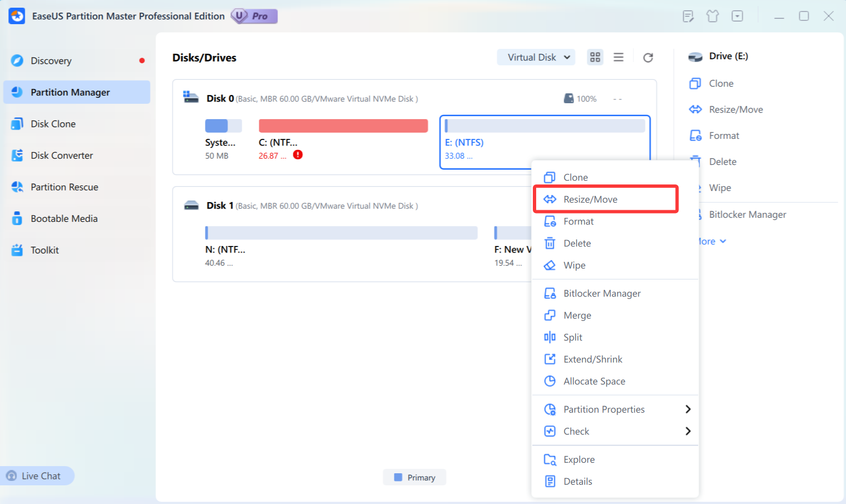This screenshot has width=846, height=504.
Task: Click the Primary legend color swatch
Action: pos(398,478)
